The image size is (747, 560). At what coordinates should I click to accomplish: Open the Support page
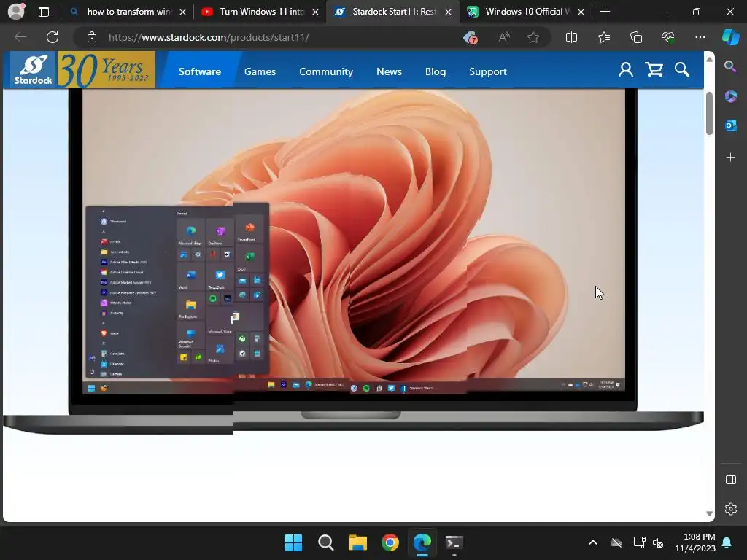click(x=488, y=71)
